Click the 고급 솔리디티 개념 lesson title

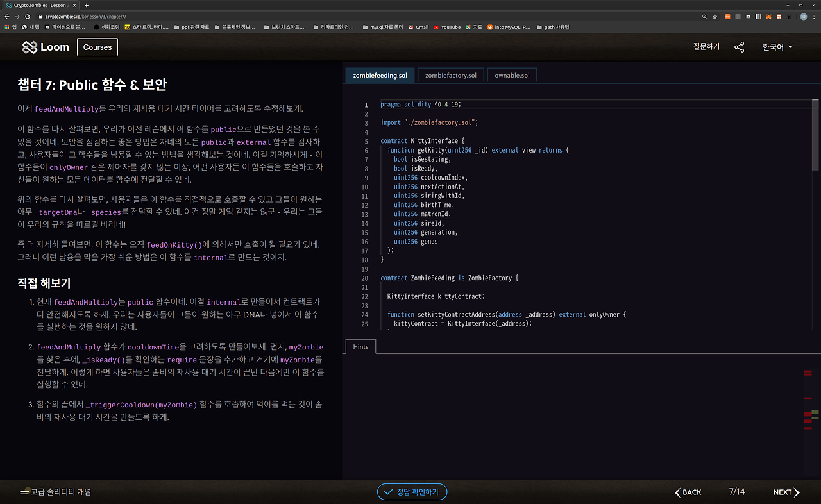61,492
